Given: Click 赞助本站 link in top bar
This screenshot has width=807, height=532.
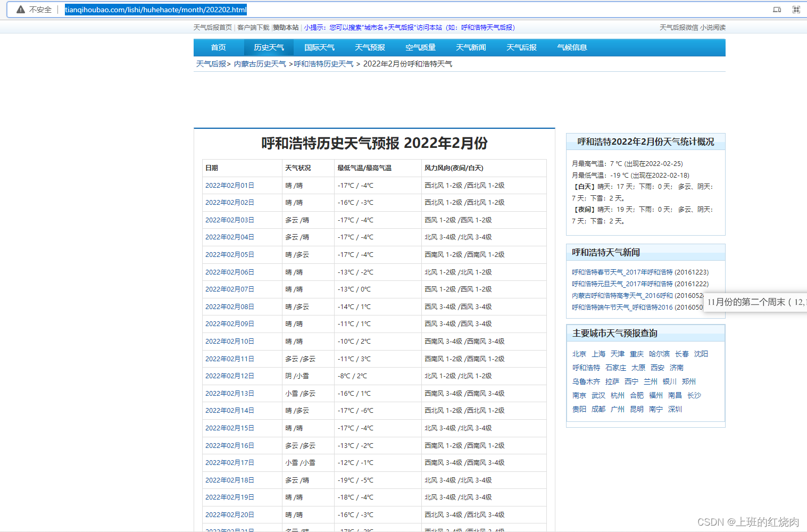Looking at the screenshot, I should tap(286, 28).
